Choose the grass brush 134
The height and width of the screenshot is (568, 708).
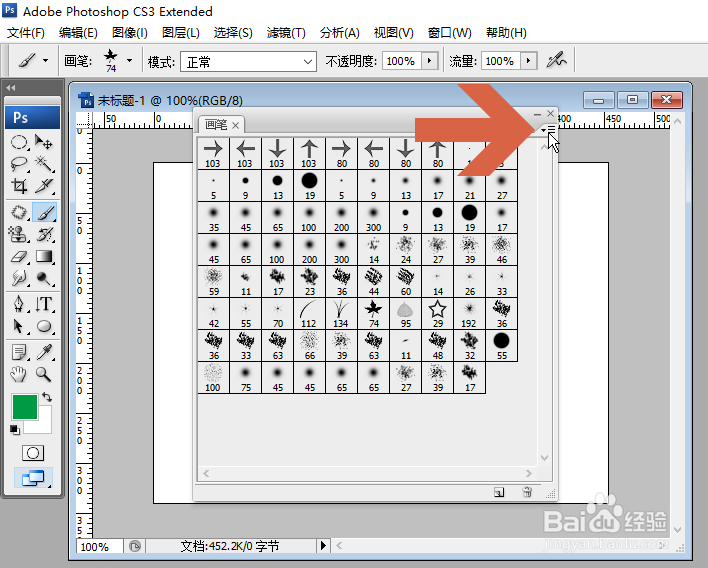coord(341,314)
